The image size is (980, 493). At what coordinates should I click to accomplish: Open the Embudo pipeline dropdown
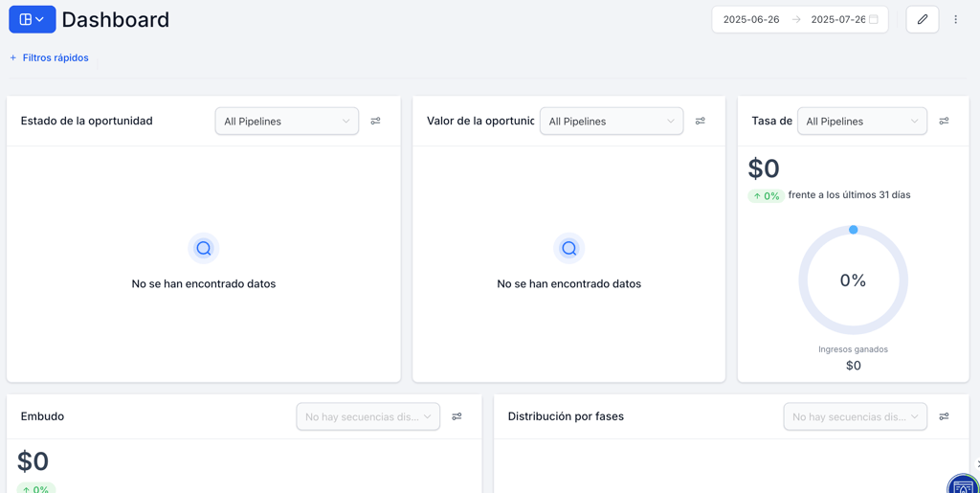pos(367,416)
